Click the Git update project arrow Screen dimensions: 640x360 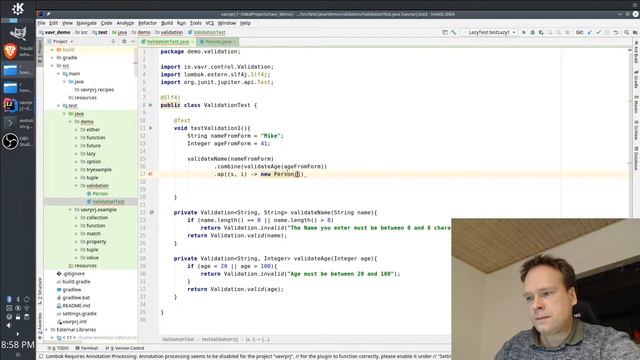[x=589, y=32]
